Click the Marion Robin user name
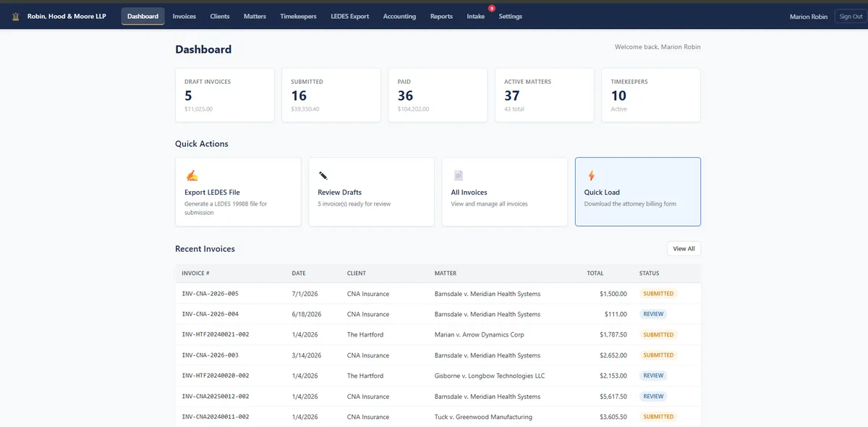 point(809,17)
